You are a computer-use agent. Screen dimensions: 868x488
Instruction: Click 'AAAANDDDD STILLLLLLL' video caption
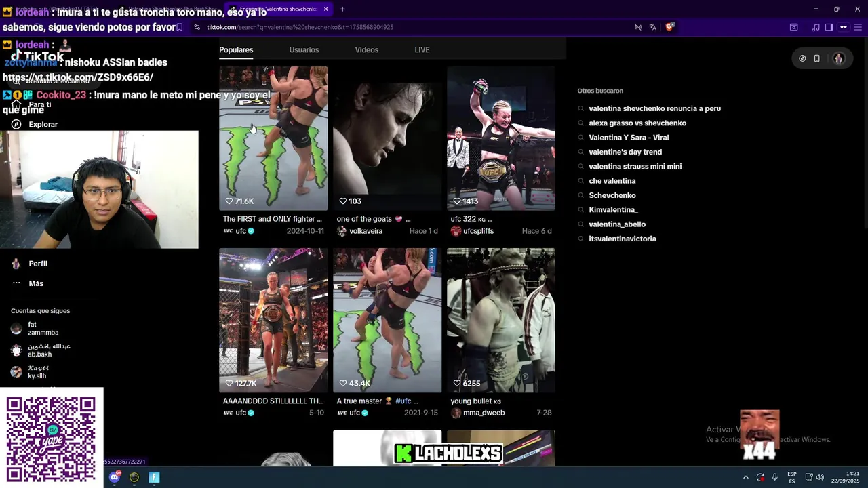[273, 401]
